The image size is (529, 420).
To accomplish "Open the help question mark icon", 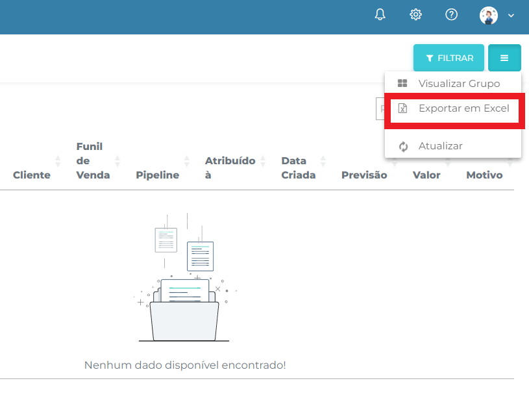I will pos(451,14).
